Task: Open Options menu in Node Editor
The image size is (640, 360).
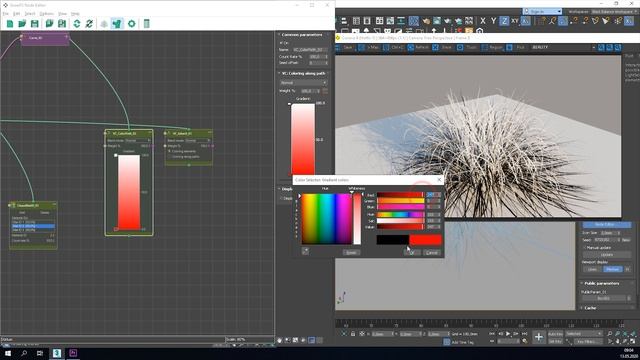Action: pos(47,14)
